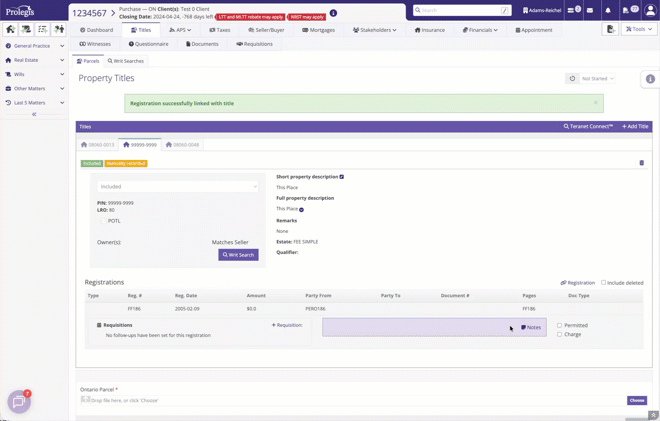The image size is (660, 421).
Task: Click the add document icon beside Tools
Action: (x=610, y=29)
